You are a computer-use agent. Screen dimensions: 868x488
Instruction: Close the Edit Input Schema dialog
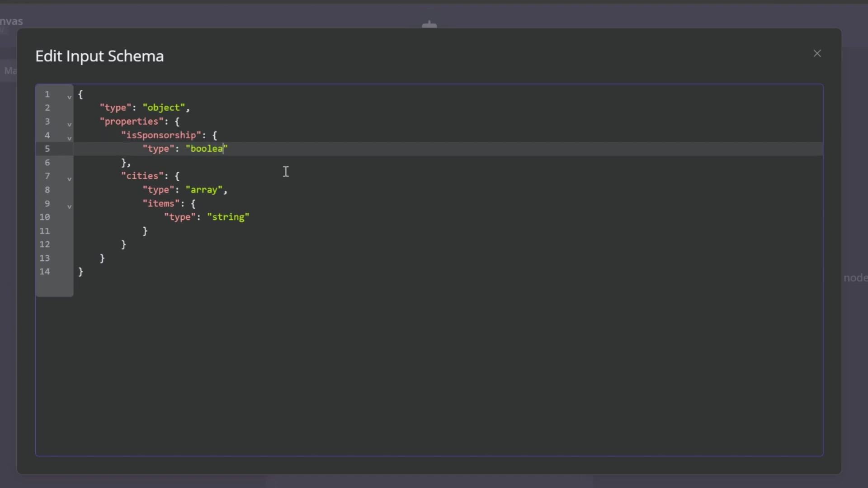point(817,54)
